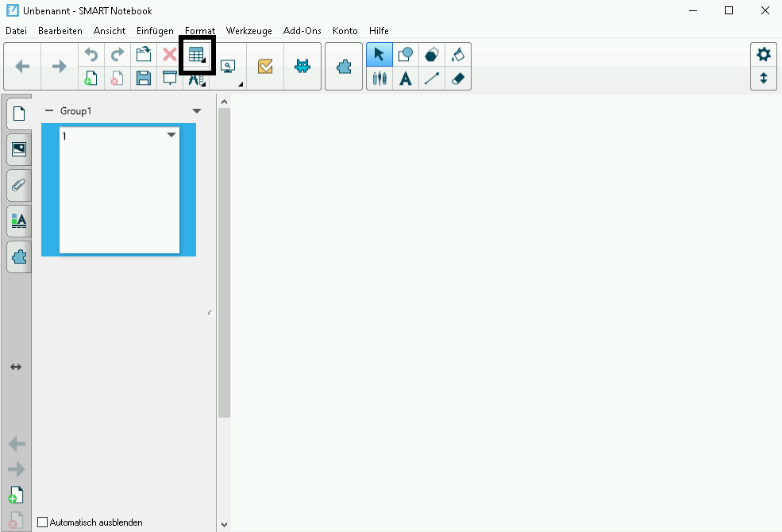782x532 pixels.
Task: Select the Eraser tool
Action: click(457, 79)
